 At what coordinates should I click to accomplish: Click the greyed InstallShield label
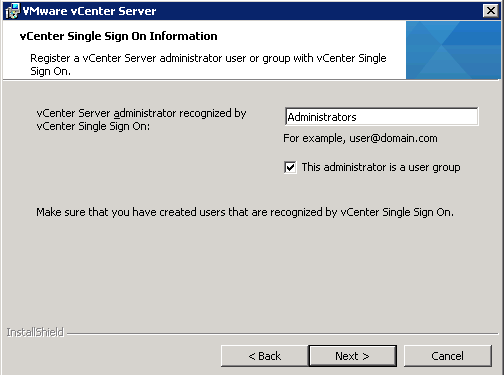35,332
